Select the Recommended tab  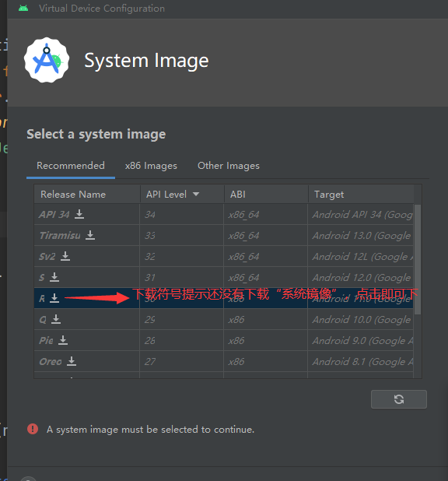71,166
